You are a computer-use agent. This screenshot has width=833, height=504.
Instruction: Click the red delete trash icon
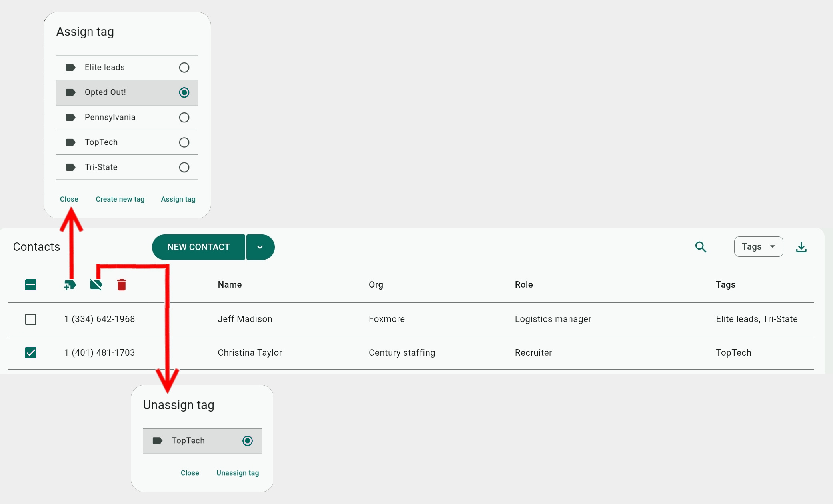pyautogui.click(x=122, y=285)
